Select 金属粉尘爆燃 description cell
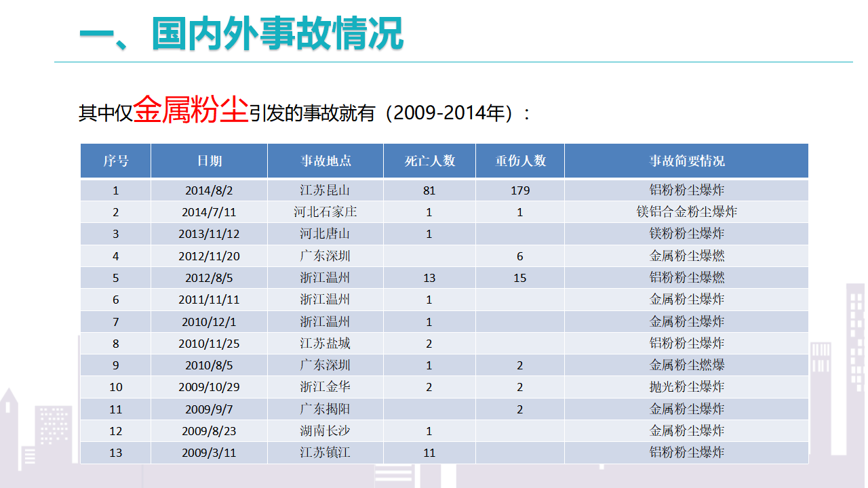This screenshot has width=868, height=488. 687,256
